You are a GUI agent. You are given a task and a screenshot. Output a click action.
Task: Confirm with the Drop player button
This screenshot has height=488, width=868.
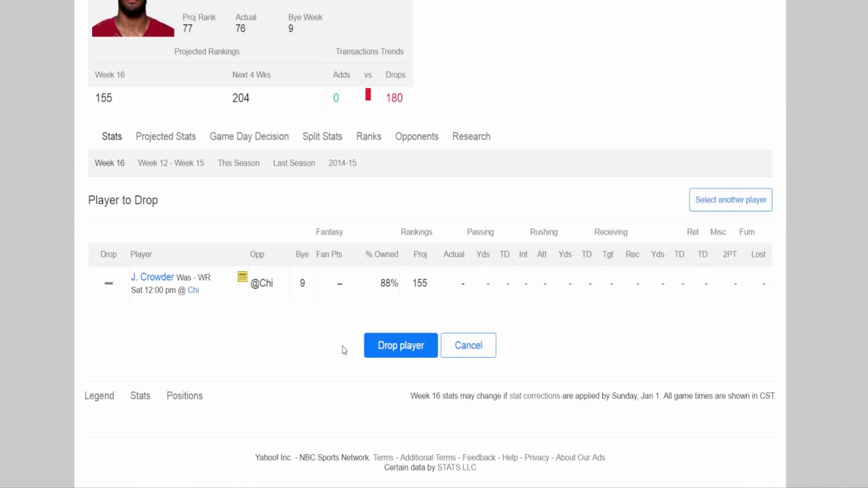tap(401, 346)
